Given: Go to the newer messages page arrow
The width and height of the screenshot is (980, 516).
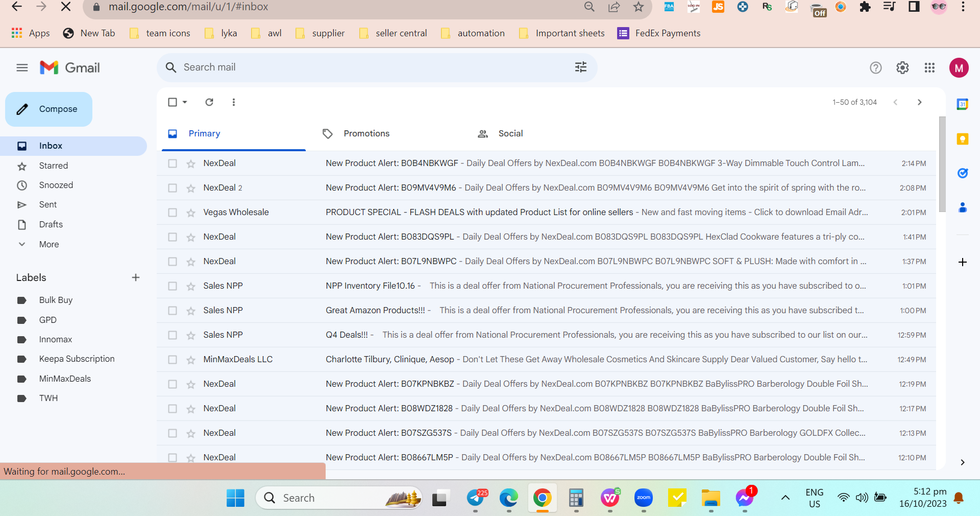Looking at the screenshot, I should pos(895,102).
